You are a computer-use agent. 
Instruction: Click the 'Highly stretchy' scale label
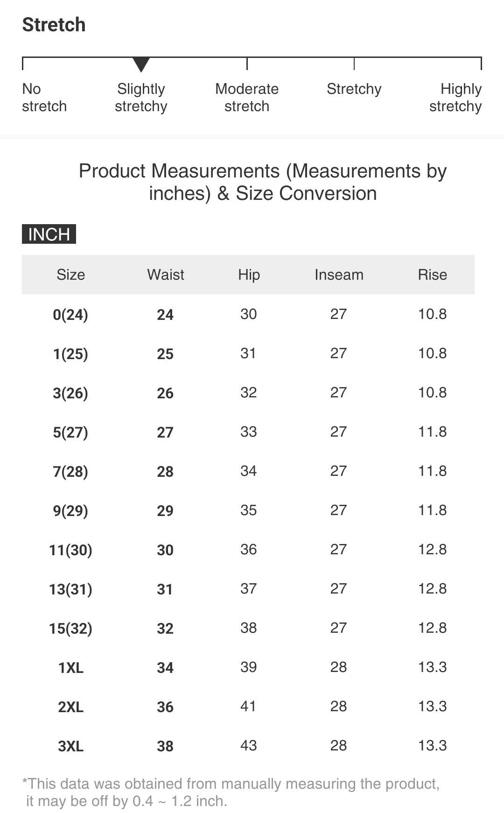(455, 98)
